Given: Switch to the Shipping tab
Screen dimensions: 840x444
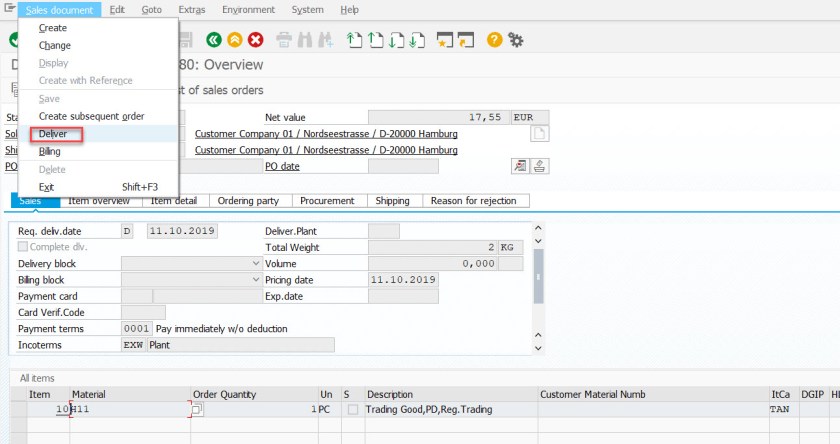Looking at the screenshot, I should [x=392, y=201].
